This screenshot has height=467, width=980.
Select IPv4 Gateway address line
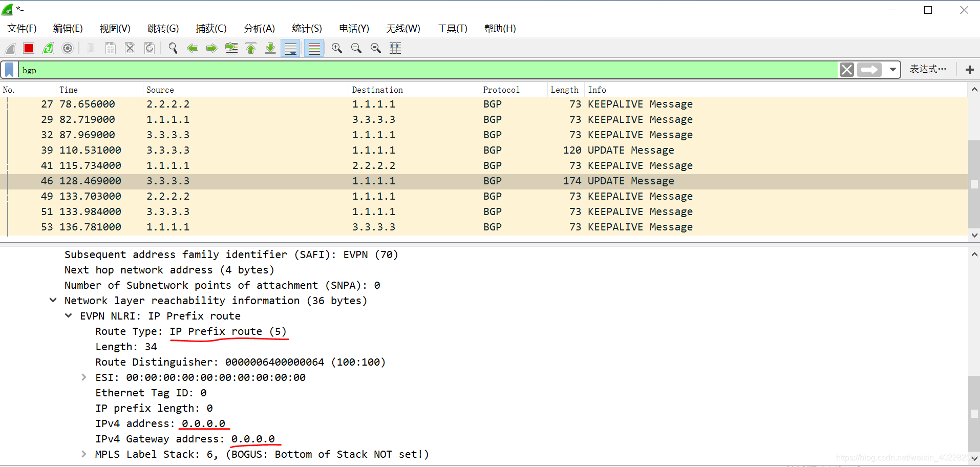[185, 439]
